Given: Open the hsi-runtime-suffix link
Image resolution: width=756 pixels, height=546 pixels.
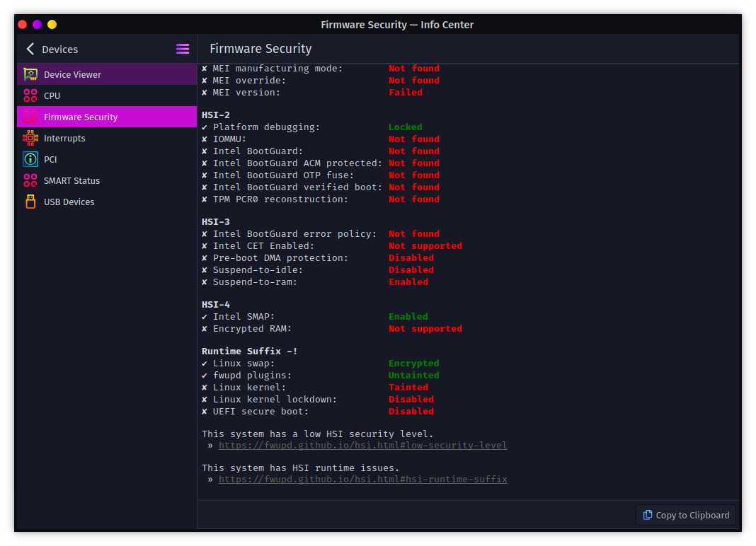Looking at the screenshot, I should [362, 479].
